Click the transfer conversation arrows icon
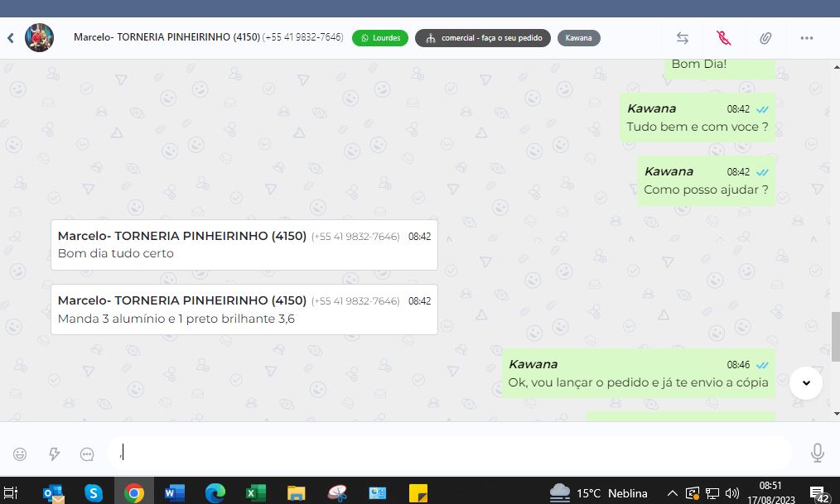 (x=683, y=38)
